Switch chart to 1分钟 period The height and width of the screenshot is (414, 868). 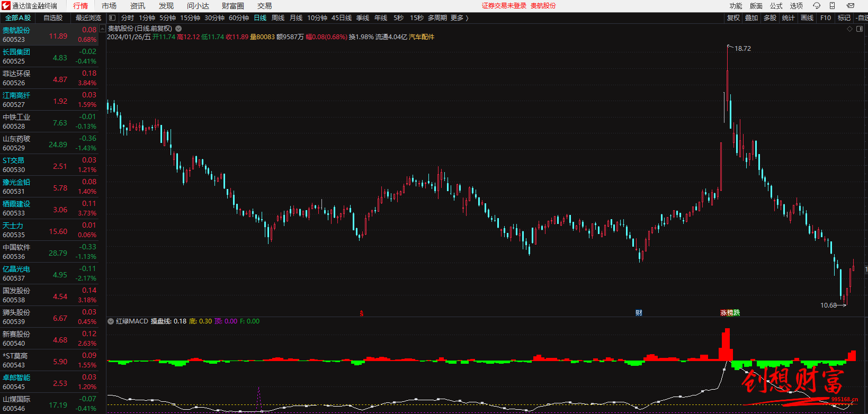[x=147, y=18]
